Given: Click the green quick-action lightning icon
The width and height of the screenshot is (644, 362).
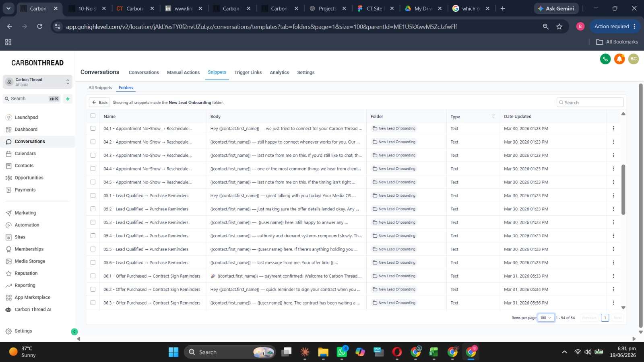Looking at the screenshot, I should click(68, 99).
